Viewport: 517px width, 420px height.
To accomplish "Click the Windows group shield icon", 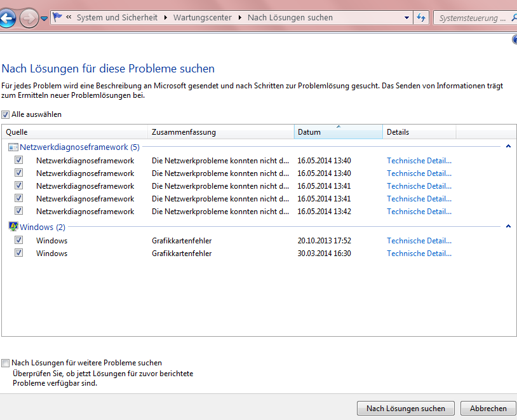I will tap(13, 227).
